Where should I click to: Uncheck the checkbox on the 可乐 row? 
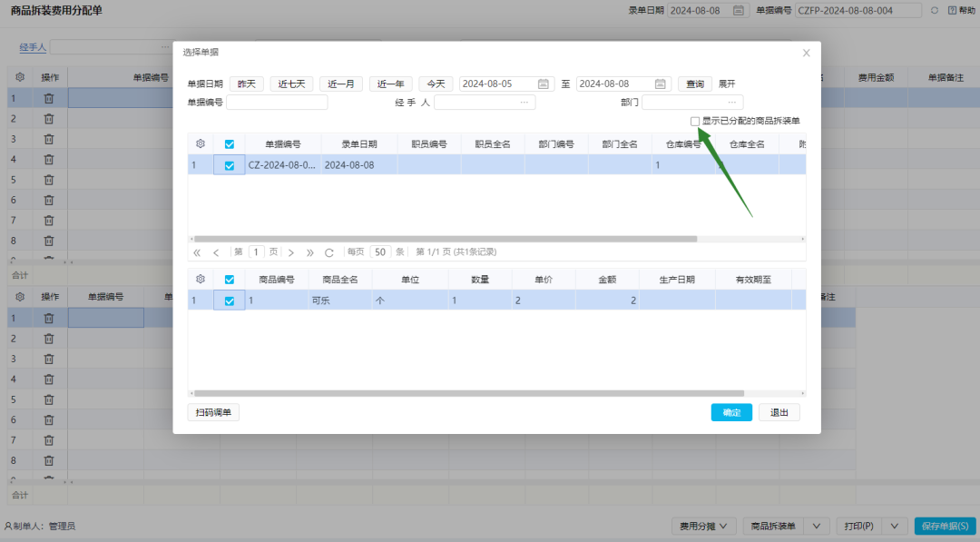pyautogui.click(x=230, y=300)
